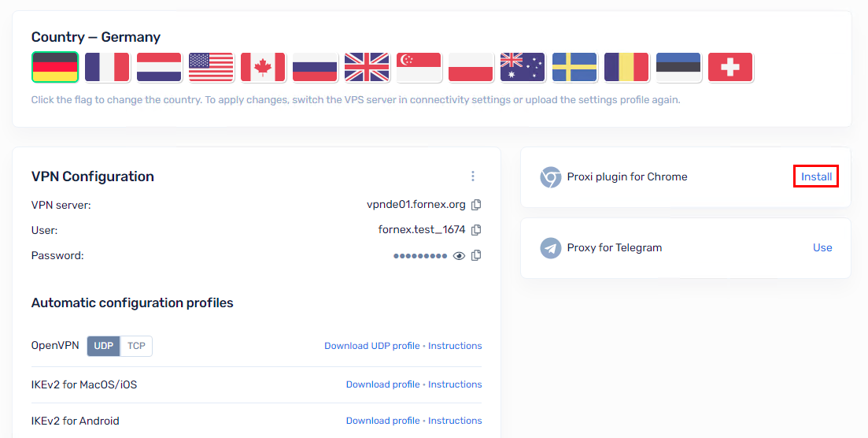Click the Chrome logo icon
The image size is (868, 438).
pyautogui.click(x=551, y=177)
